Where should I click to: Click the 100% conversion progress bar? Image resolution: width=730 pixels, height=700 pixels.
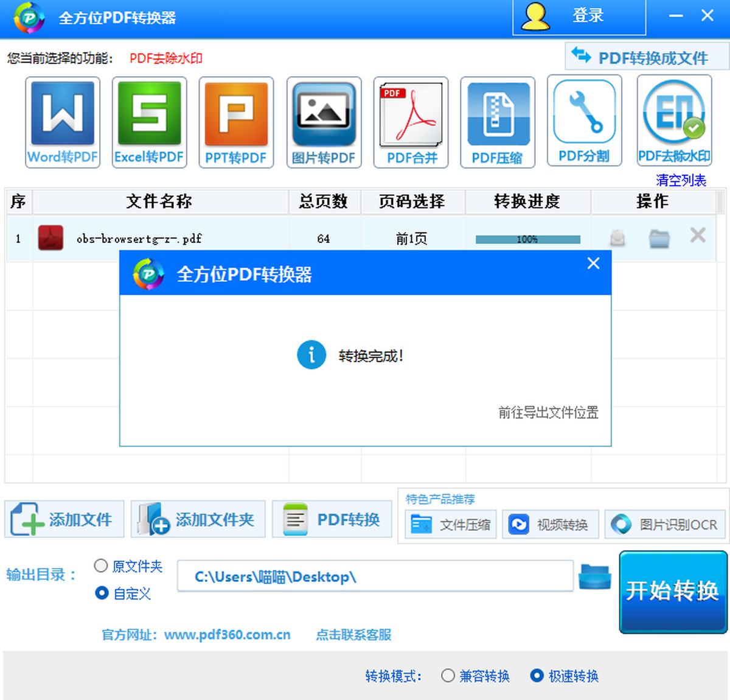[x=527, y=239]
